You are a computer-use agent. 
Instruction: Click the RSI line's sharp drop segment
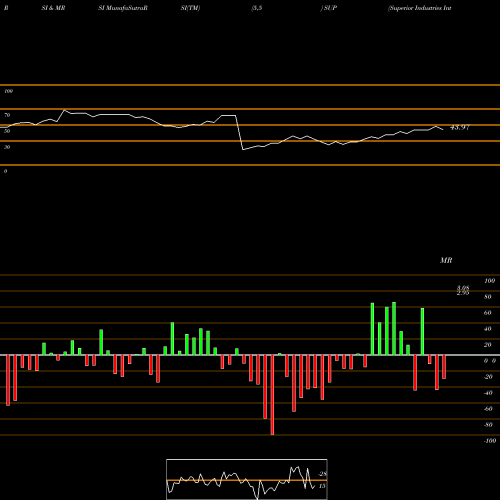(x=239, y=132)
